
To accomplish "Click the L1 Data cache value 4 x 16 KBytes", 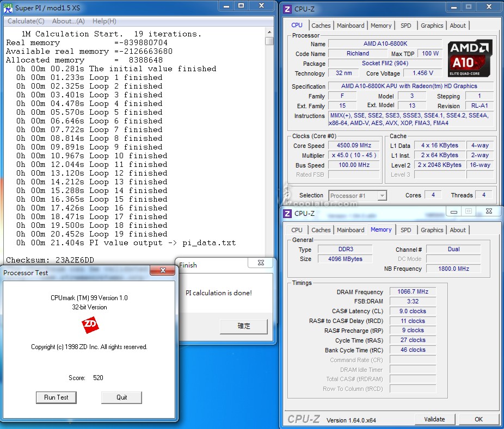I will coord(440,146).
